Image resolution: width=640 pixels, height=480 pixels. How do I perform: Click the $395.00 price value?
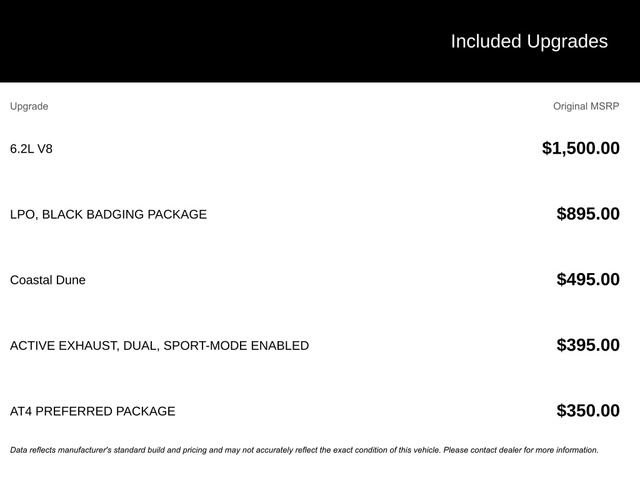[x=588, y=345]
